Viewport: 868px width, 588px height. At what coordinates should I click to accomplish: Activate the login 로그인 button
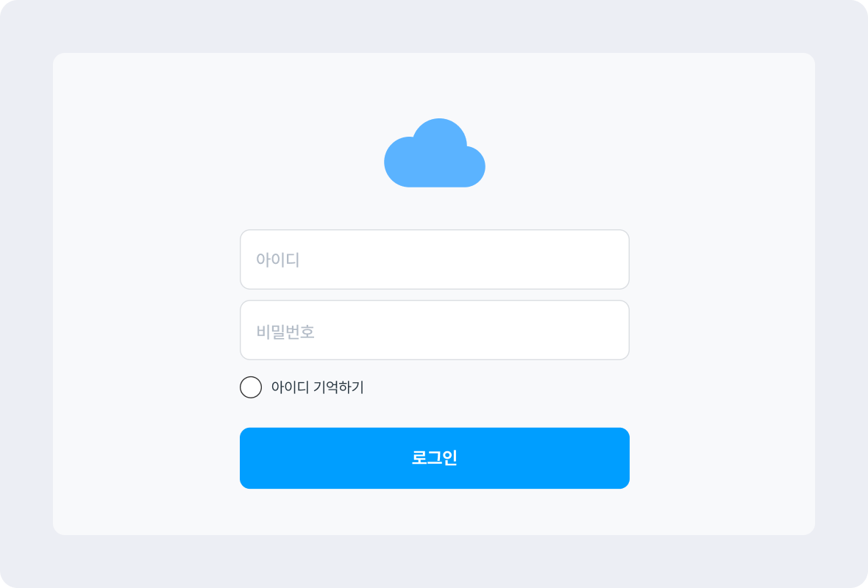(x=435, y=458)
